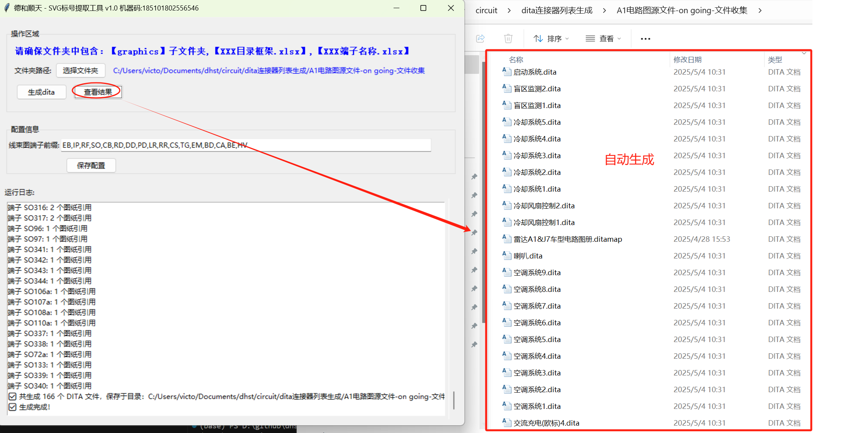The image size is (868, 433).
Task: Click the log panel vertical scrollbar
Action: point(453,400)
